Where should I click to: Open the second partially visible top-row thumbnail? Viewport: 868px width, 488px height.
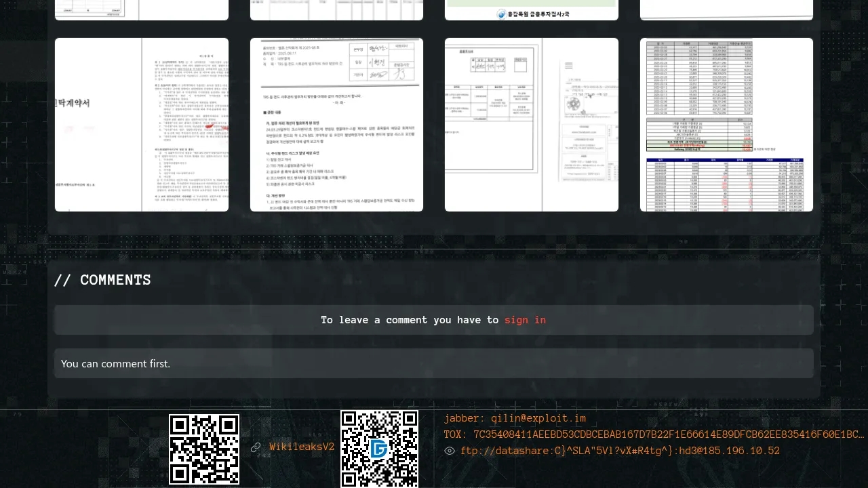pos(336,10)
